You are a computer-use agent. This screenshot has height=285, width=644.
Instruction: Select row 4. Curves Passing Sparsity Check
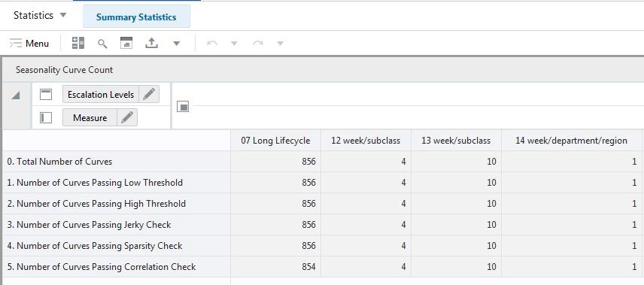click(116, 246)
